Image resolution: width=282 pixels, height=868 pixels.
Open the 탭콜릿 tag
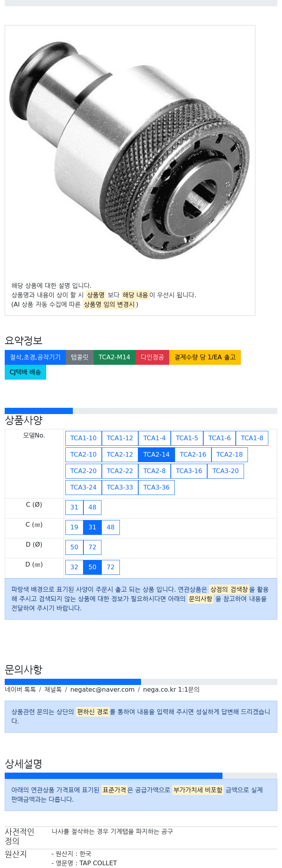point(80,357)
